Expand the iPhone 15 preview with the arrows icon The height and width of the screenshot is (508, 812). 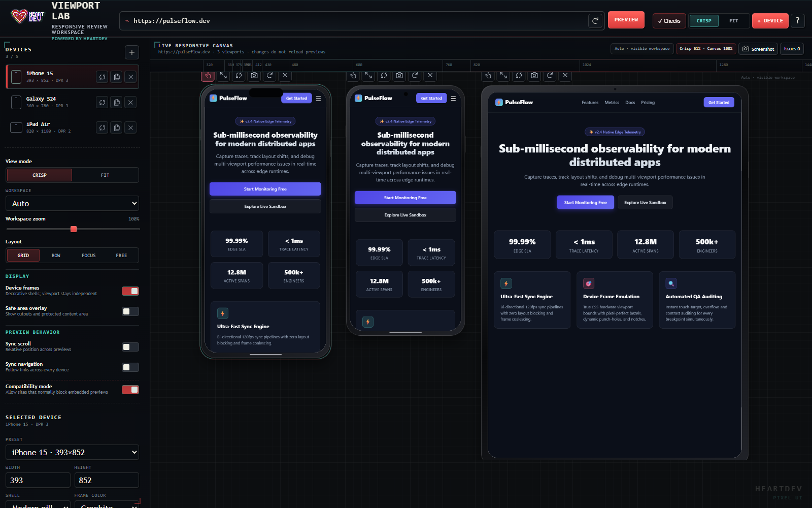(223, 75)
